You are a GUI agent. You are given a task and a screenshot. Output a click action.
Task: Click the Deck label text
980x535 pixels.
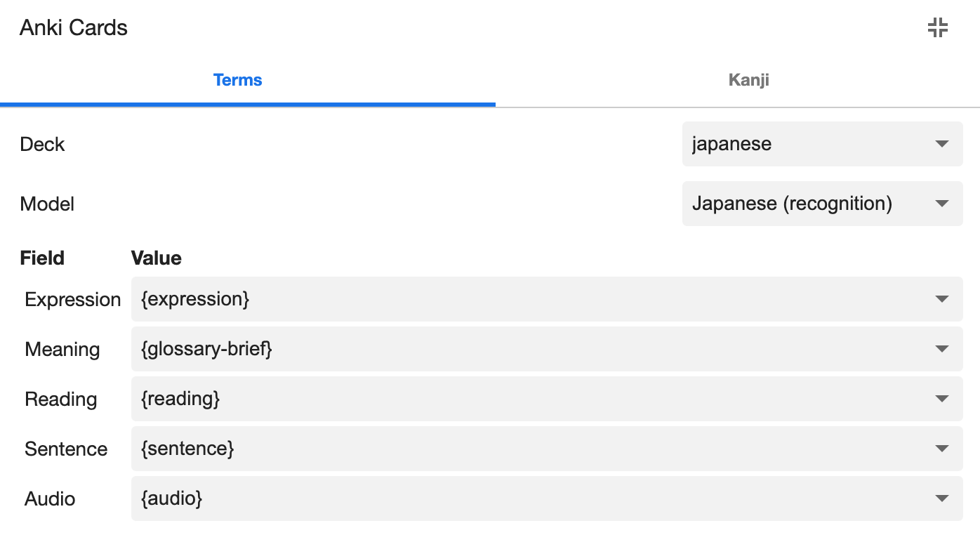42,144
